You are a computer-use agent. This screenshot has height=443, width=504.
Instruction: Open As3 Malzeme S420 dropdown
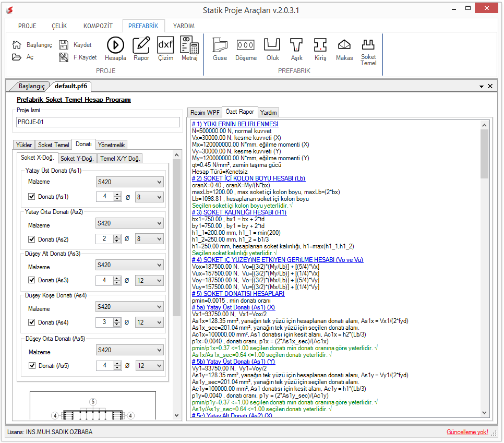pos(129,265)
